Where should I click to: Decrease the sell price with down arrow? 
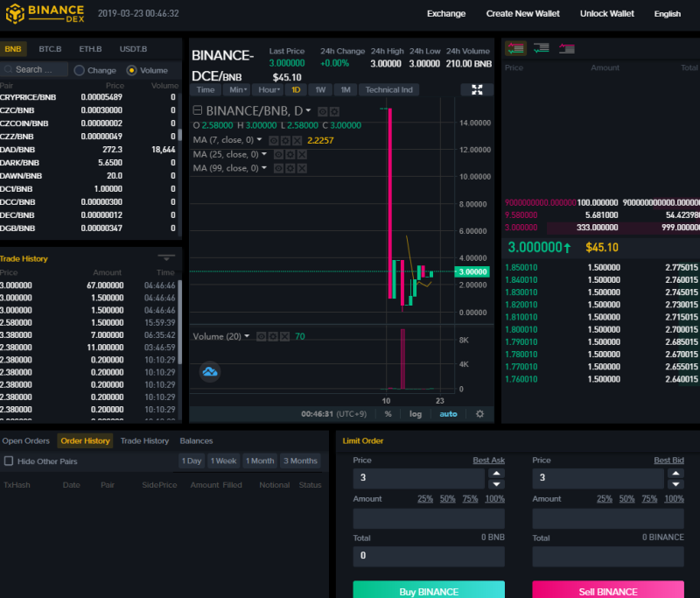[675, 484]
